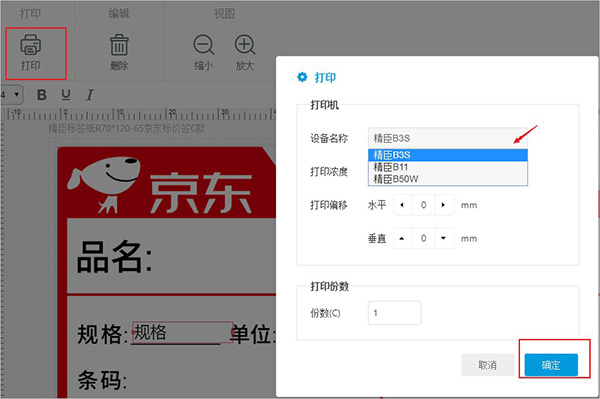Screen dimensions: 600x399
Task: Click the horizontal ruler above the canvas
Action: (139, 113)
